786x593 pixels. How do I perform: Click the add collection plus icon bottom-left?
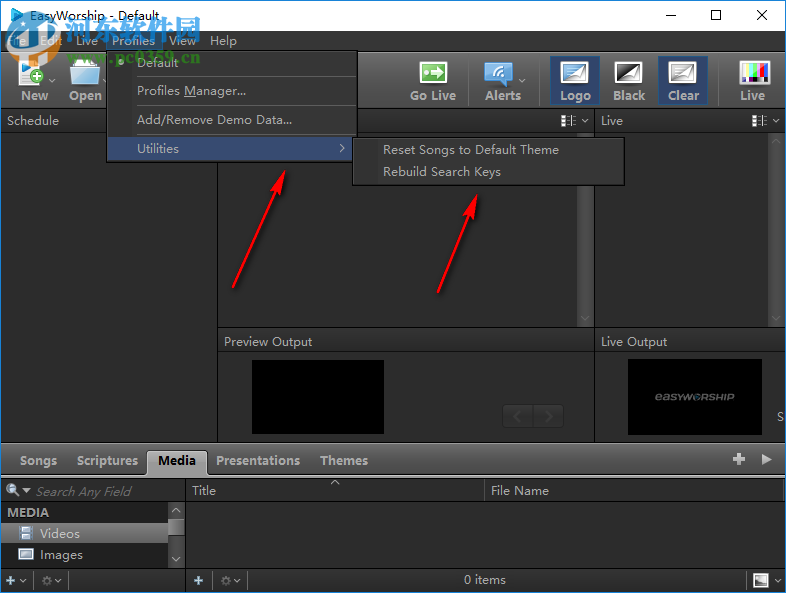[x=11, y=580]
